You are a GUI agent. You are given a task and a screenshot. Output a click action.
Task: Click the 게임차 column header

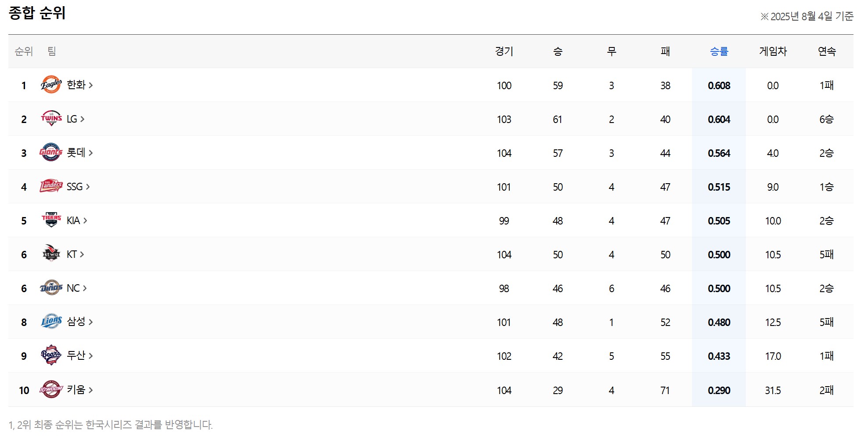point(773,51)
